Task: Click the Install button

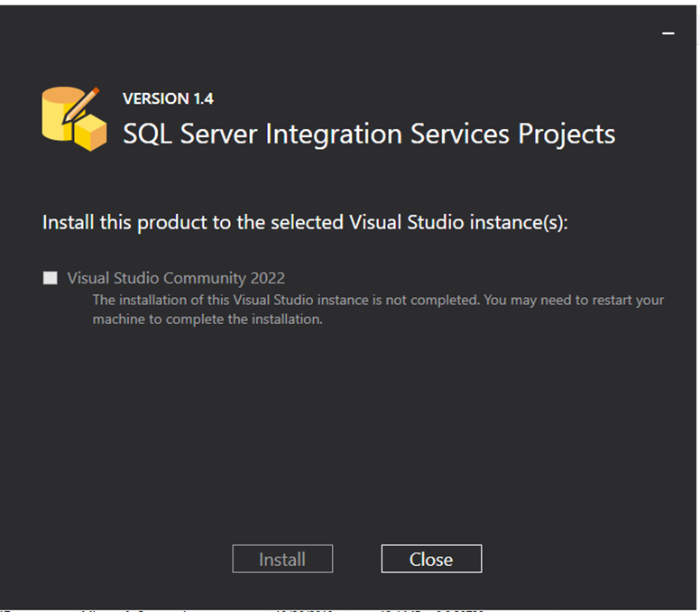Action: 282,559
